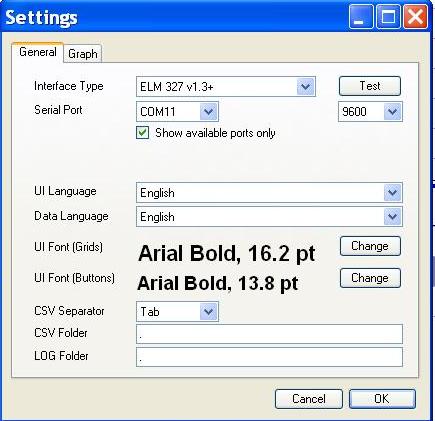This screenshot has width=435, height=421.
Task: Open the UI Language dropdown
Action: [269, 193]
